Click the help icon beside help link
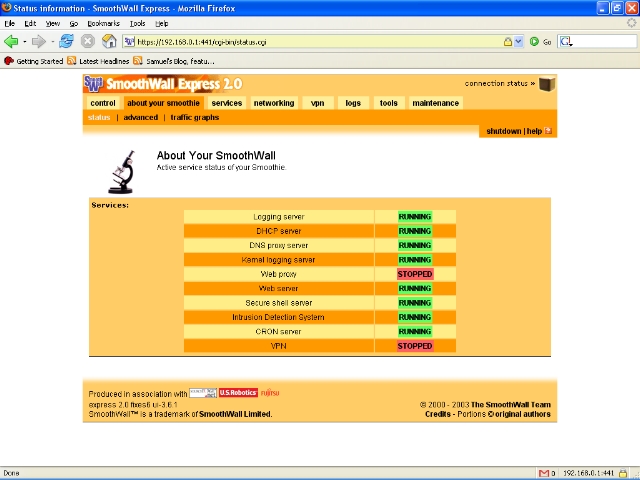This screenshot has height=480, width=640. [548, 131]
